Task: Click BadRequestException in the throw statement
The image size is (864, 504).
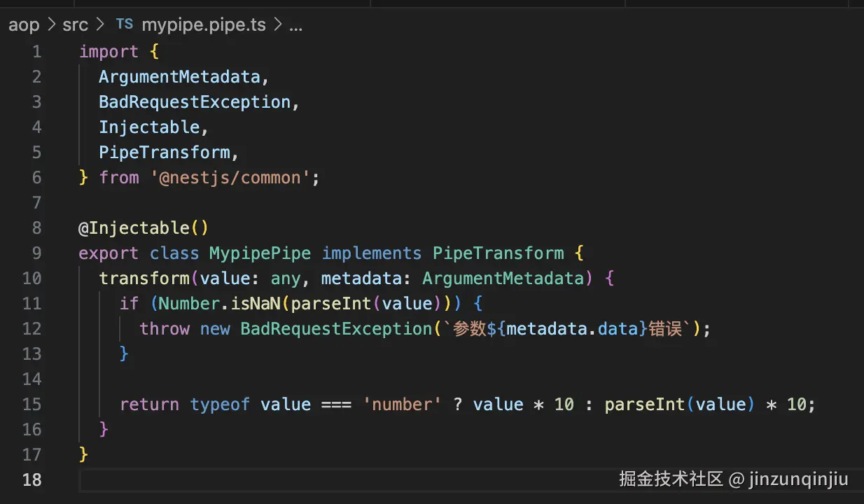Action: click(x=335, y=329)
